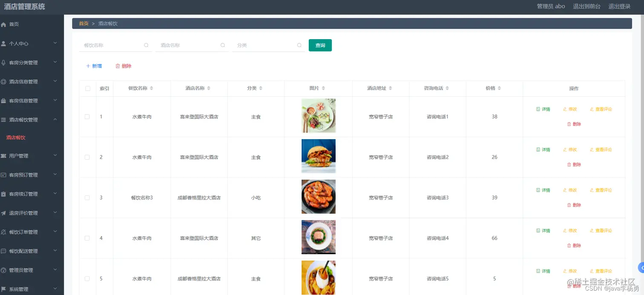
Task: Sort by 咨询电话 column arrows
Action: click(447, 88)
